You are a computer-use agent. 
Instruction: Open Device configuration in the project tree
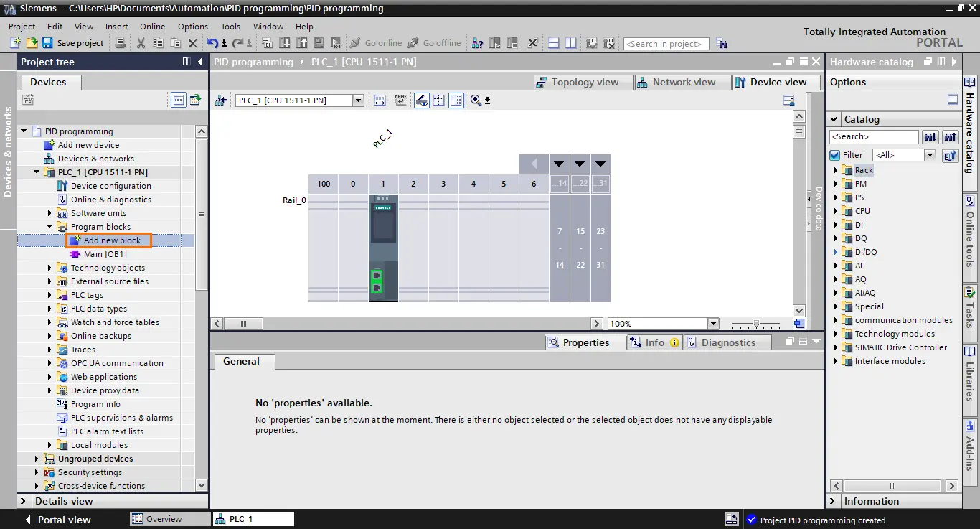pyautogui.click(x=110, y=186)
